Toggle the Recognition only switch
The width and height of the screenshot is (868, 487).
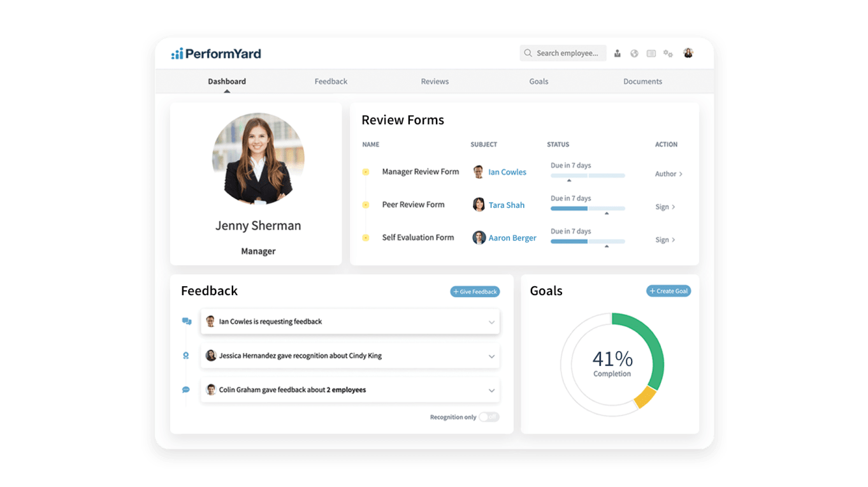point(489,417)
